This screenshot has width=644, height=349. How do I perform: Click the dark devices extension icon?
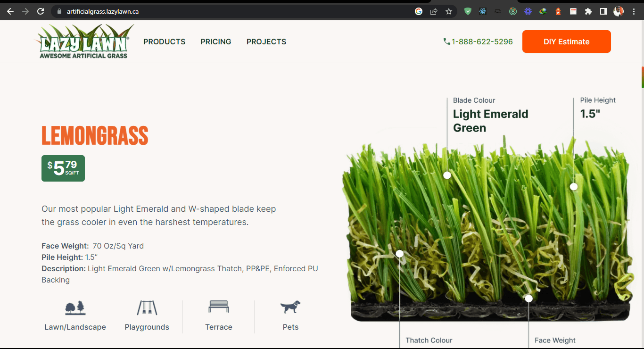498,11
